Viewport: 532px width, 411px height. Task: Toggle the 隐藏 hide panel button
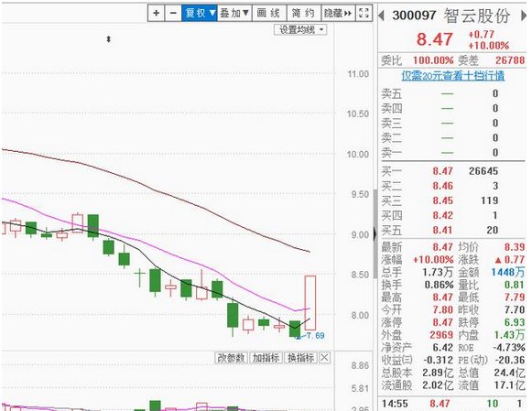tap(338, 13)
